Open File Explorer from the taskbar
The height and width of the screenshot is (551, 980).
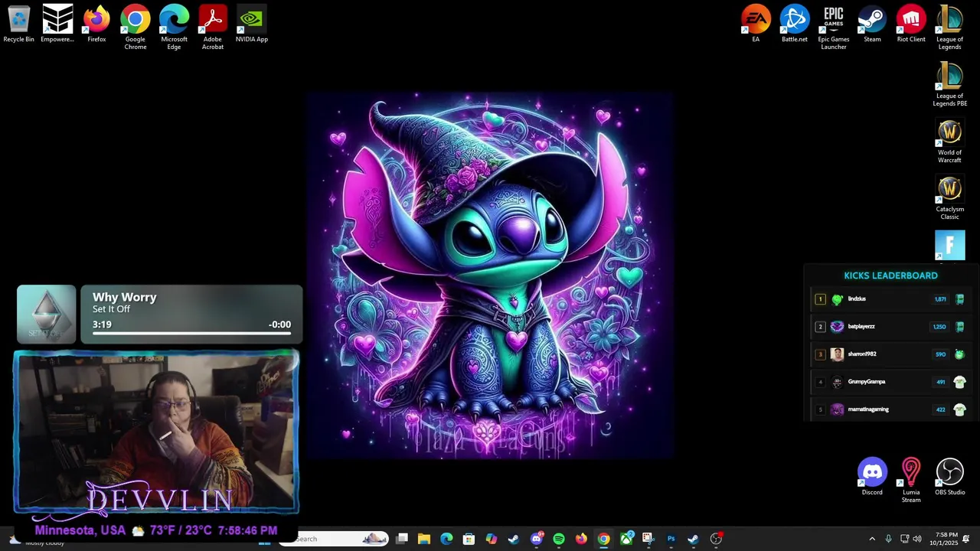(x=424, y=539)
